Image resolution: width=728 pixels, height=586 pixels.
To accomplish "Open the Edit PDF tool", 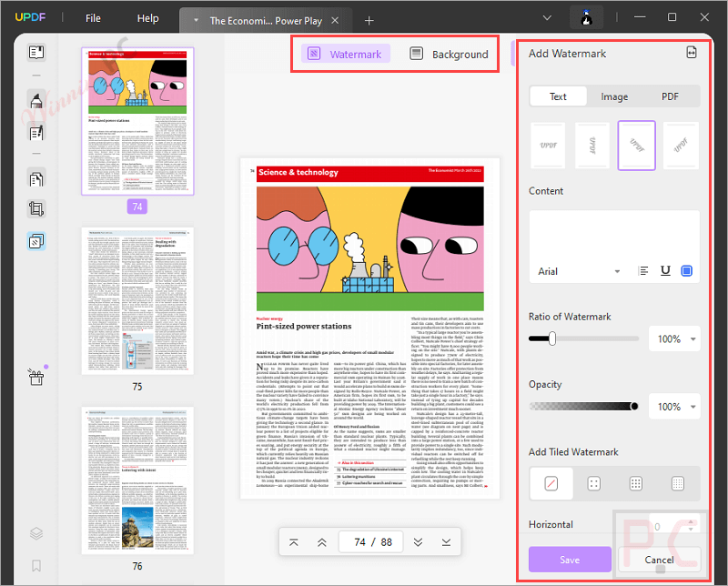I will (x=36, y=134).
